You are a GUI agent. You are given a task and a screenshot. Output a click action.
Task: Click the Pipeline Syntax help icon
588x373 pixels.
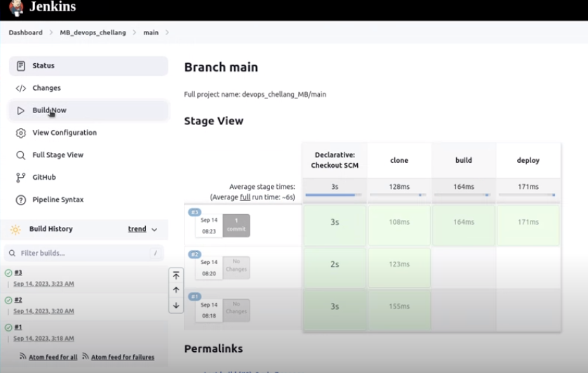coord(20,200)
